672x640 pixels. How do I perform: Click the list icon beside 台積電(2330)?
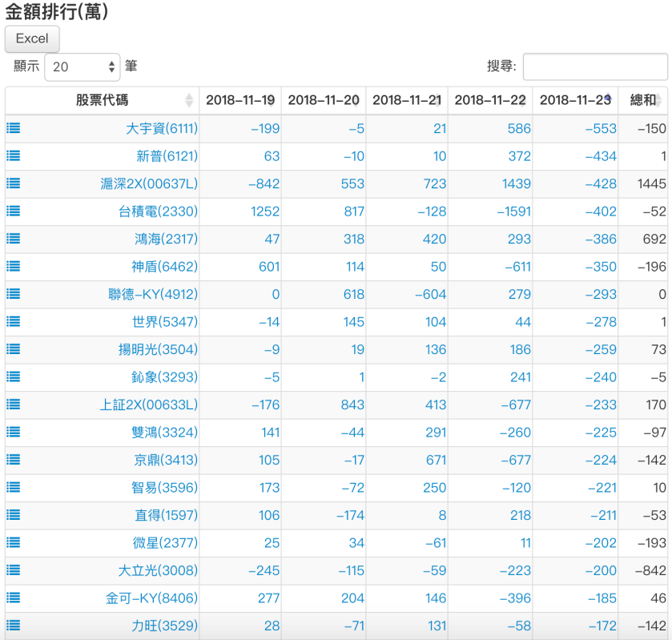(x=13, y=211)
